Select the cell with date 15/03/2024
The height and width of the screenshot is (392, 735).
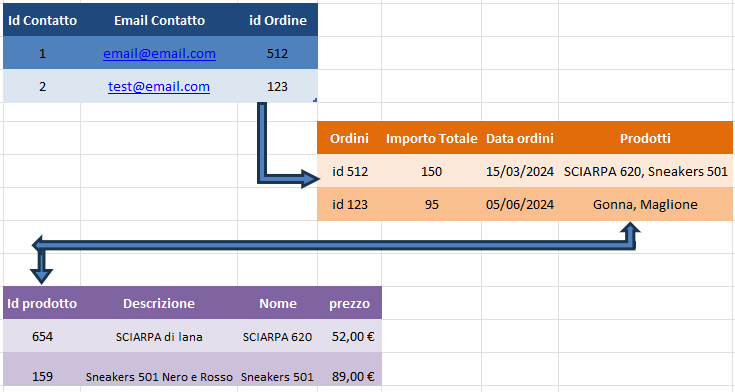(520, 171)
